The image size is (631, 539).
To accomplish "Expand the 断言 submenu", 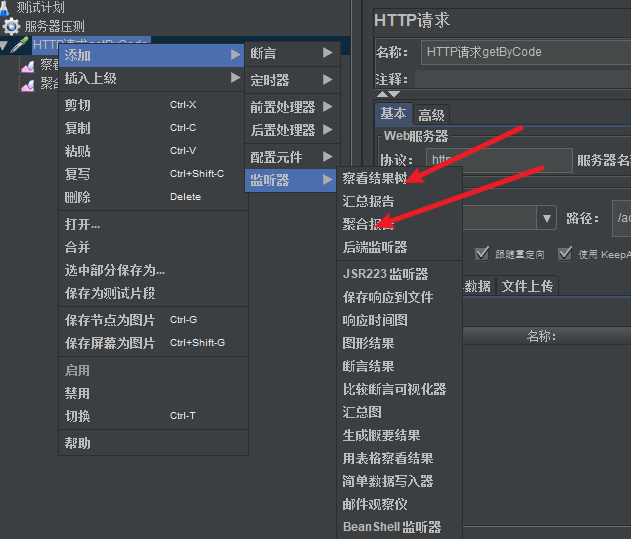I will pos(293,53).
